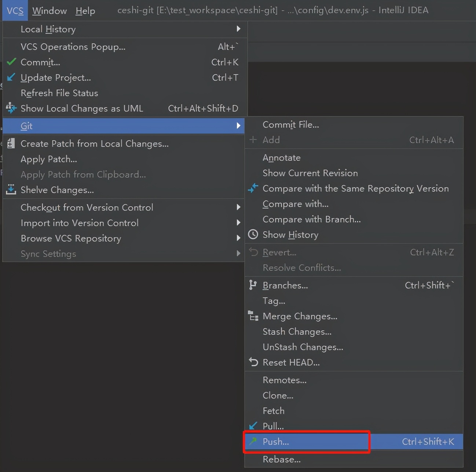Screen dimensions: 476x472
Task: Click the Reset HEAD undo arrow icon
Action: tap(253, 362)
